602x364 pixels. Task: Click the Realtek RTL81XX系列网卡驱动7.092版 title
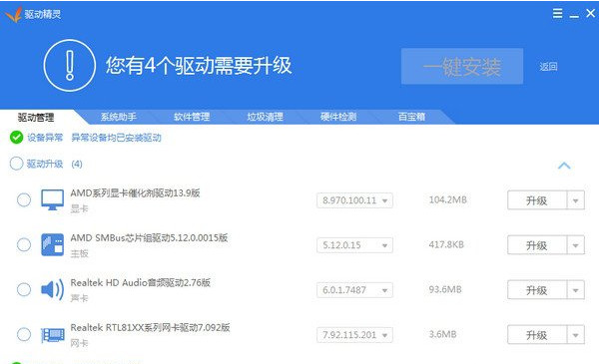(x=150, y=327)
